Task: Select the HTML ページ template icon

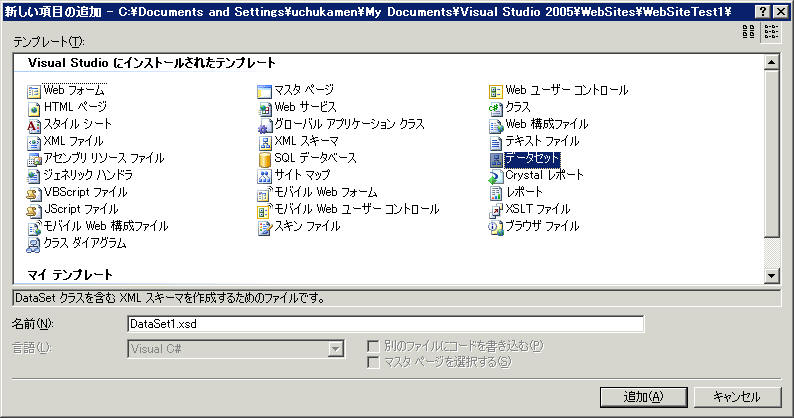Action: click(33, 108)
